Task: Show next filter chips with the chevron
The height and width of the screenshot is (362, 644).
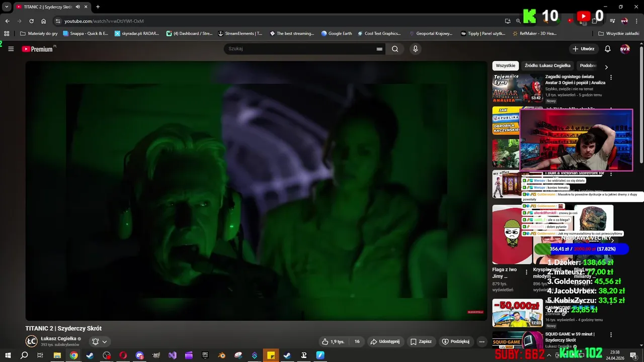Action: tap(606, 67)
